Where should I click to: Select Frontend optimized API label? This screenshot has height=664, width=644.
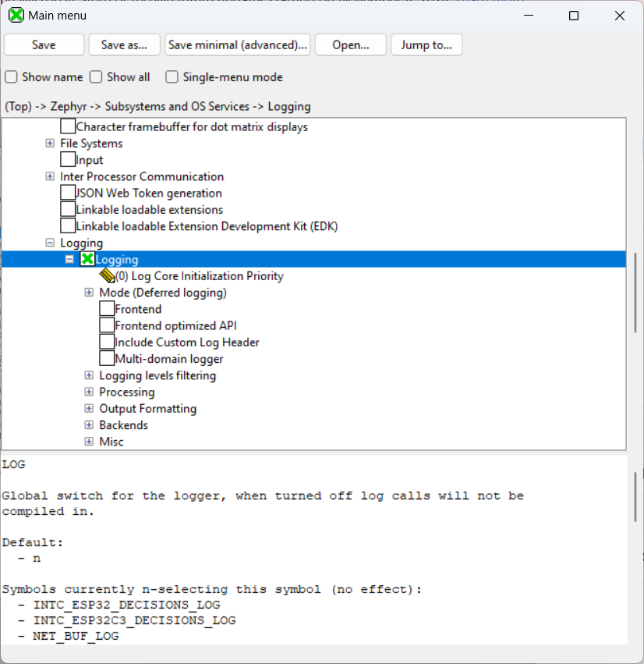[x=175, y=325]
